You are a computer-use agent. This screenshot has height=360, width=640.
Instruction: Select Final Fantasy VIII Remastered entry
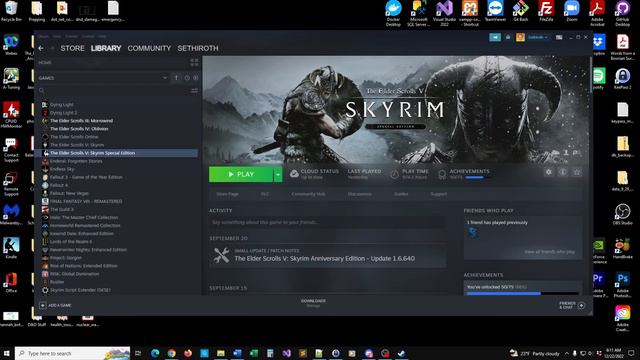pyautogui.click(x=86, y=201)
